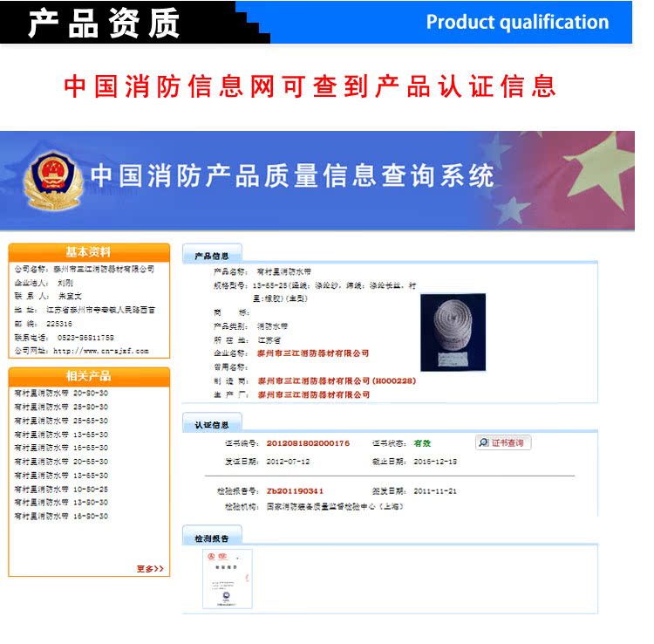This screenshot has width=654, height=644.
Task: Open inspection report number Zb201190341
Action: (x=295, y=490)
